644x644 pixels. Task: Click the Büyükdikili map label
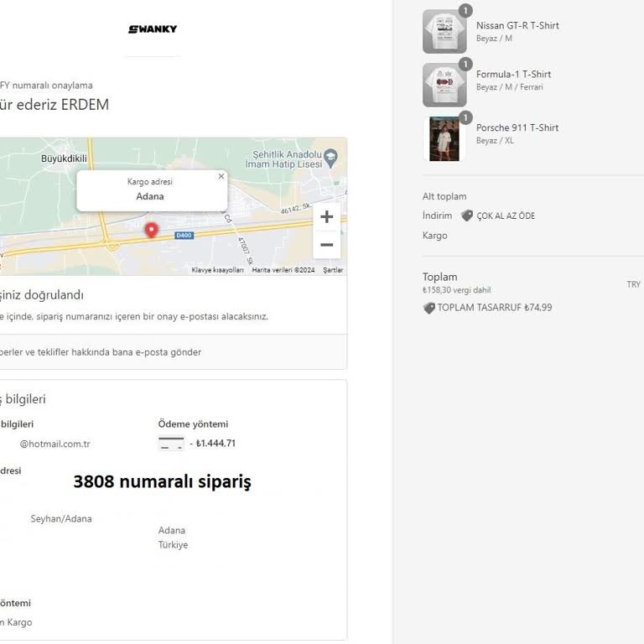click(64, 158)
